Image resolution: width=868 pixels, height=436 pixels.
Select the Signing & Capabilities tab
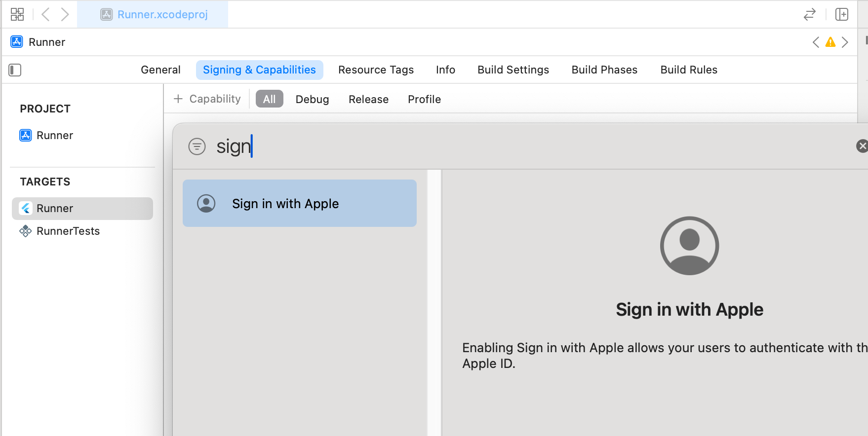click(x=259, y=70)
